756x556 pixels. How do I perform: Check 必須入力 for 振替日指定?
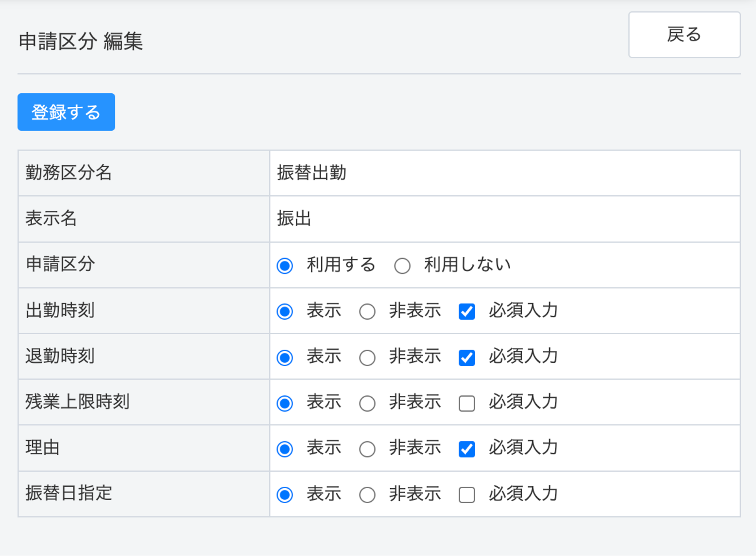[x=467, y=495]
